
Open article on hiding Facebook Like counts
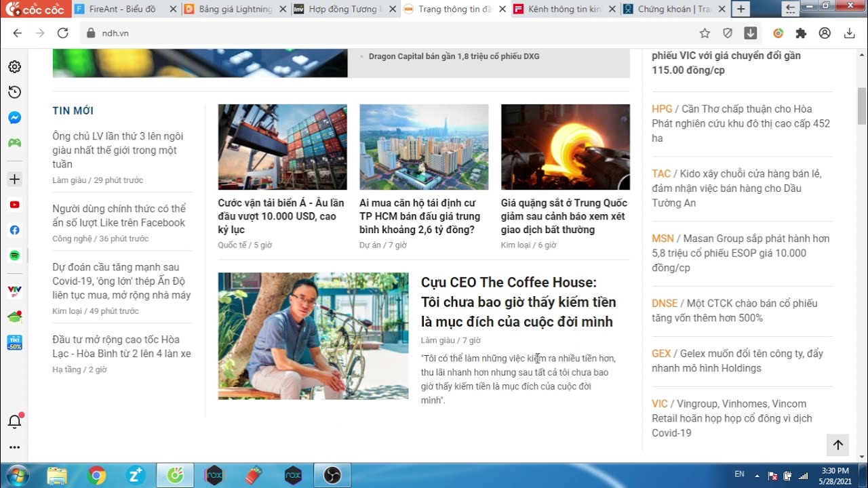tap(119, 216)
